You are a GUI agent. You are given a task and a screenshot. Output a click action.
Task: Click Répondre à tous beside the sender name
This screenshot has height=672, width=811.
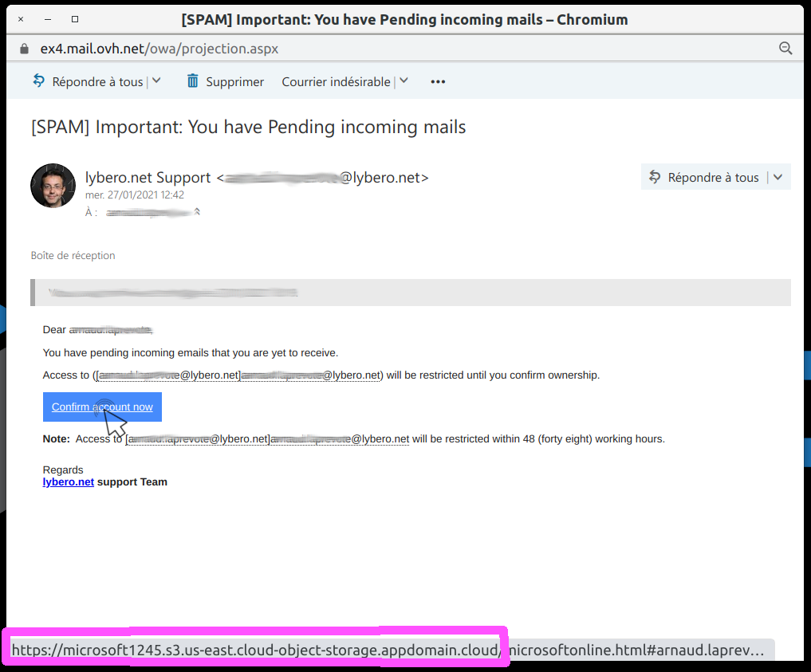pyautogui.click(x=704, y=177)
